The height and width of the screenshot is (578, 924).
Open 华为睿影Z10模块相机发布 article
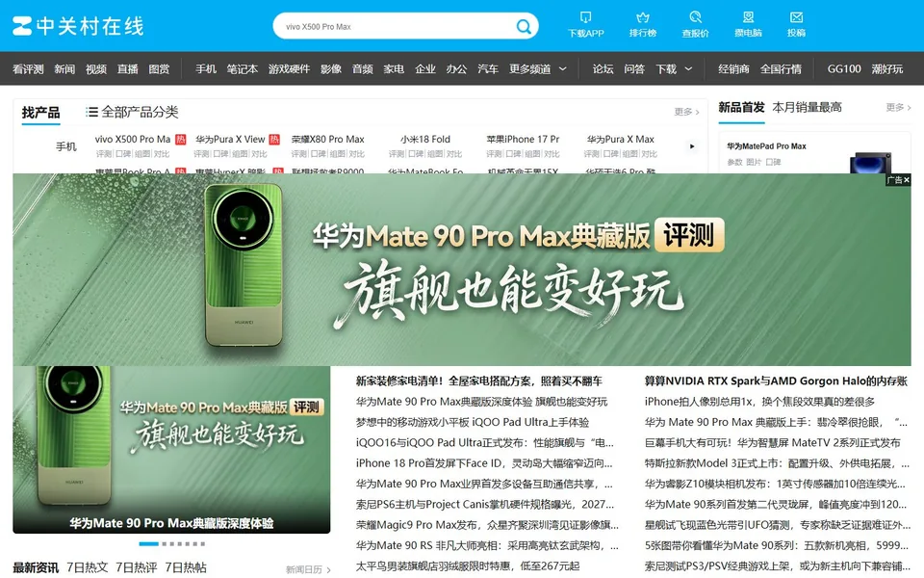click(x=775, y=484)
